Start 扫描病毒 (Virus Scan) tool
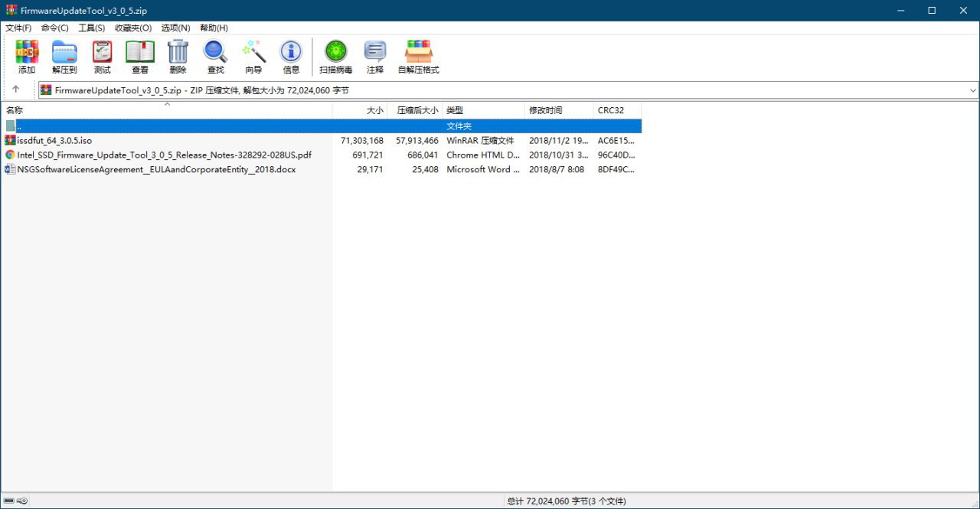 coord(335,57)
